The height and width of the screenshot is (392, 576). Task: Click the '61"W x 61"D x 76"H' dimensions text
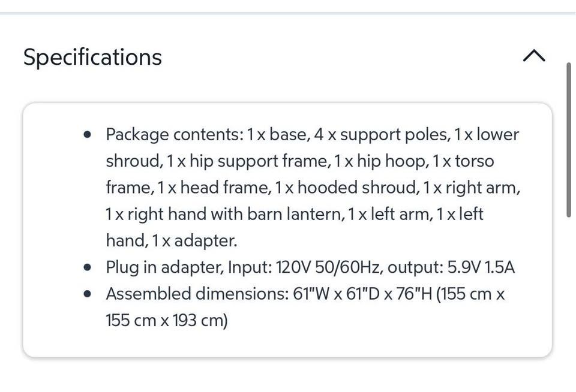tap(362, 294)
